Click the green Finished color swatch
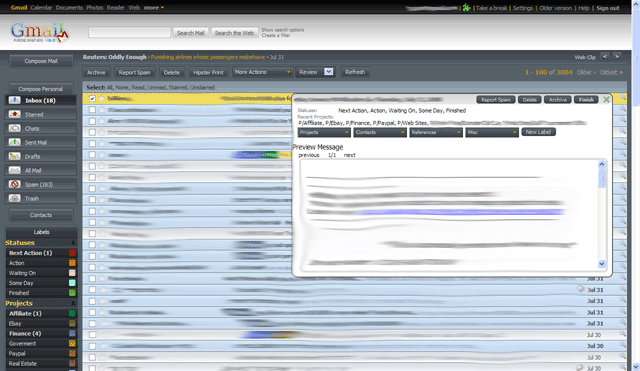640x371 pixels. pos(72,293)
